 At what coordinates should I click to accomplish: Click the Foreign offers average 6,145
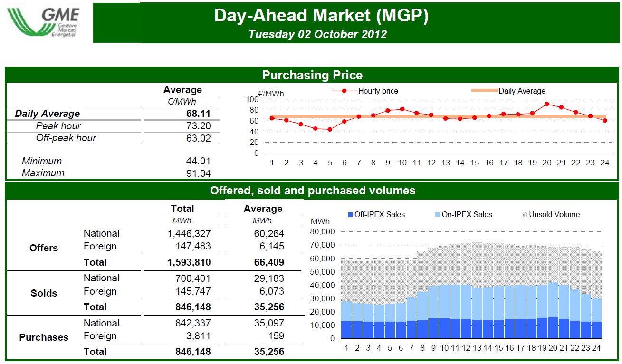coord(273,246)
